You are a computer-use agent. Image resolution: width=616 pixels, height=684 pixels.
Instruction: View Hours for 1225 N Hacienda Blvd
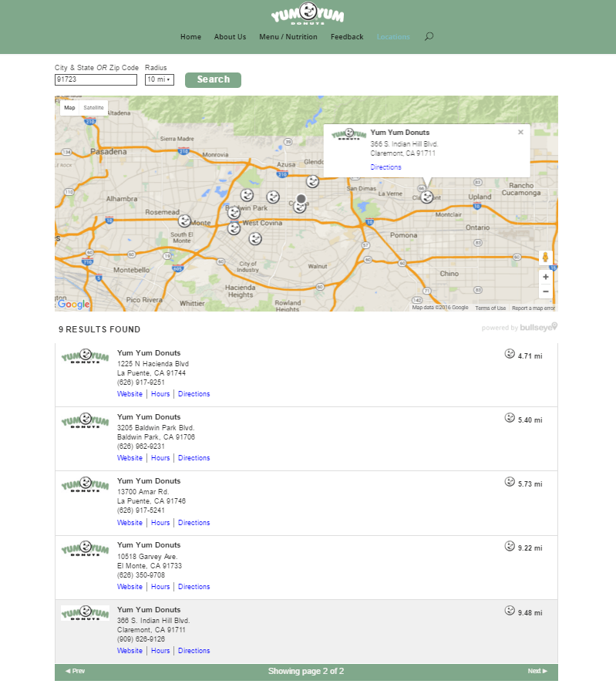tap(160, 394)
